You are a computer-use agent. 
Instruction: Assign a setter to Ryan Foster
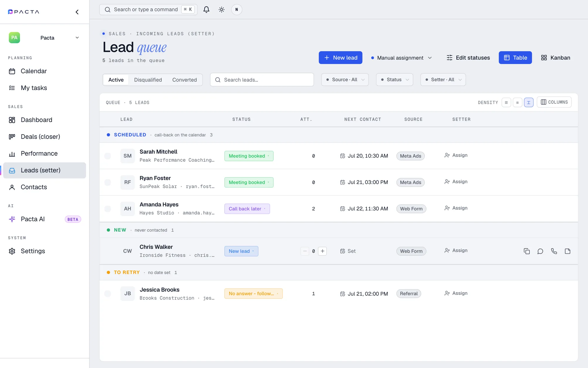pyautogui.click(x=456, y=182)
